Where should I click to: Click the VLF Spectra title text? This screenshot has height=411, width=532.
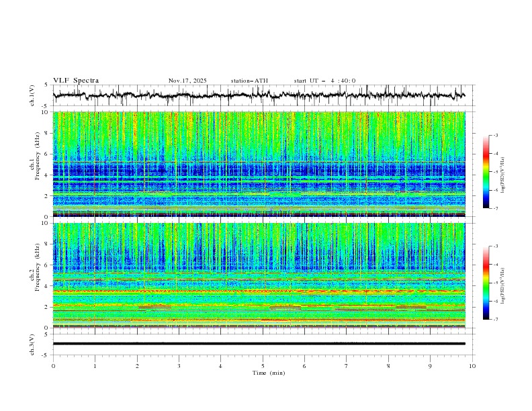pyautogui.click(x=76, y=81)
